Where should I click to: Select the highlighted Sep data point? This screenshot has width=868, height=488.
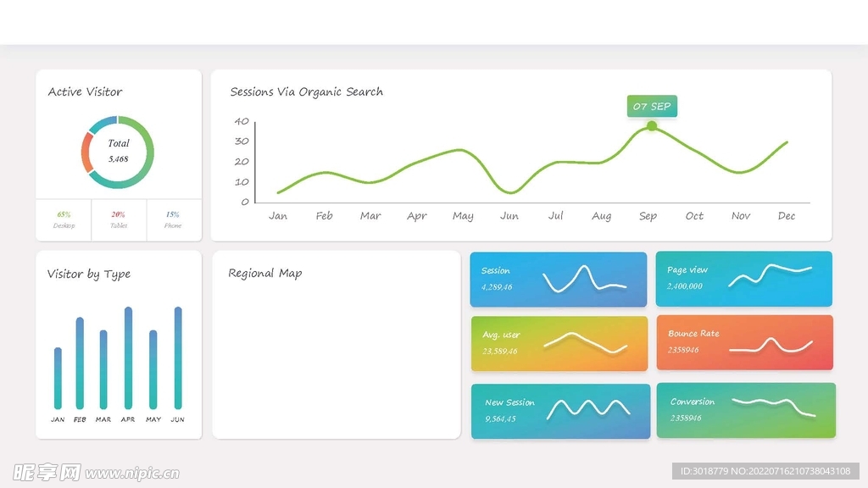651,126
